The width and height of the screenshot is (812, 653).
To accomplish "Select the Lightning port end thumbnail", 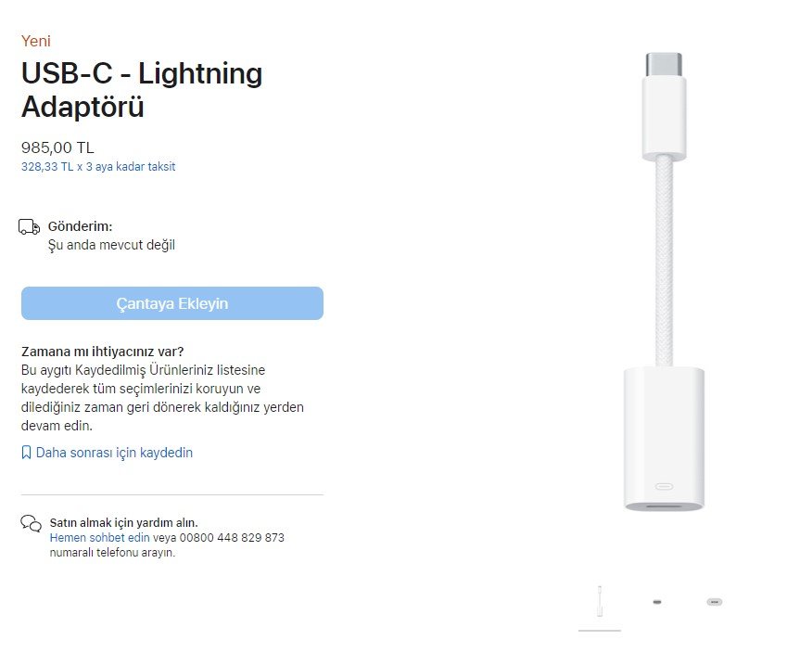I will pyautogui.click(x=714, y=602).
